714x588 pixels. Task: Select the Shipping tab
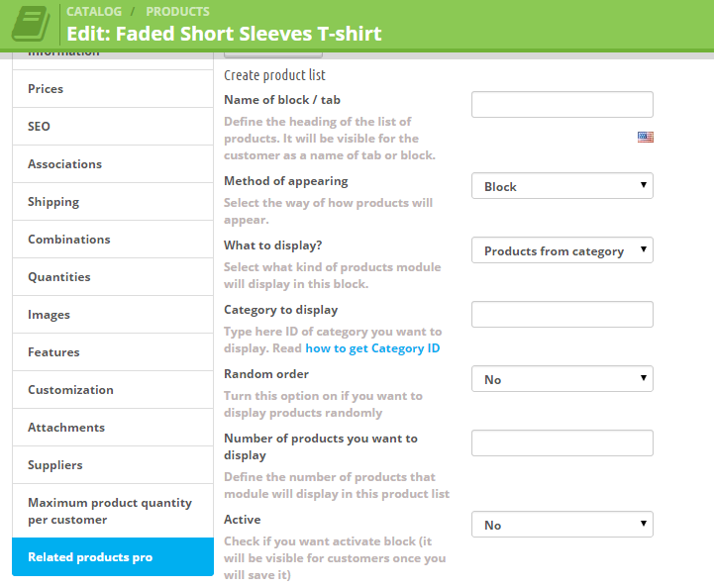point(112,202)
